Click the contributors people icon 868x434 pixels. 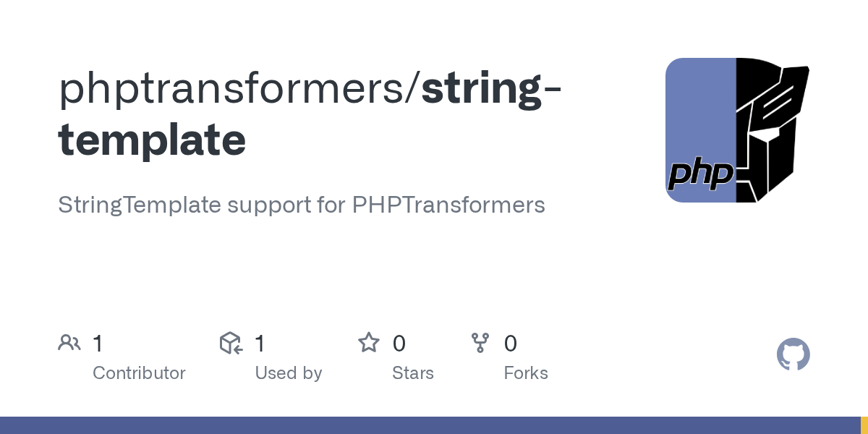click(69, 343)
